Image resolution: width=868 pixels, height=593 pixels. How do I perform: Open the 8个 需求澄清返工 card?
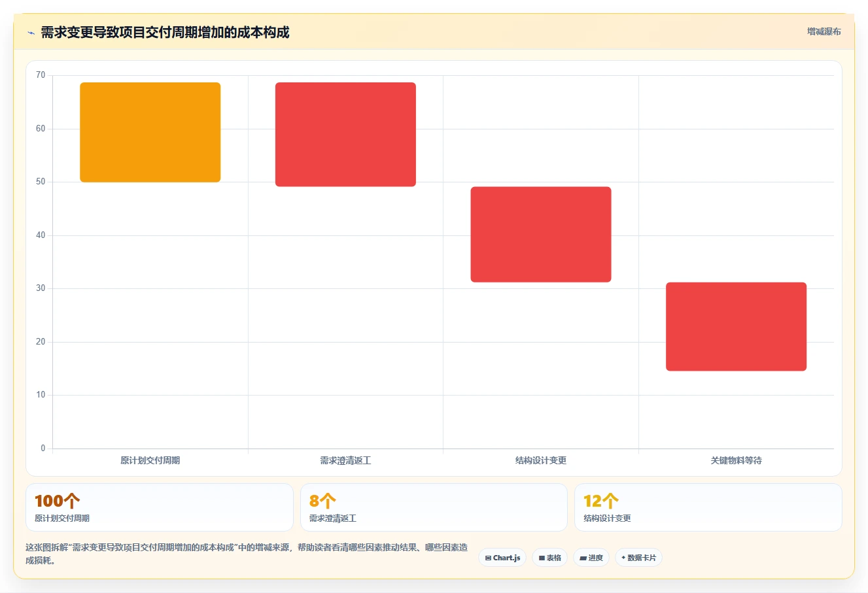434,507
